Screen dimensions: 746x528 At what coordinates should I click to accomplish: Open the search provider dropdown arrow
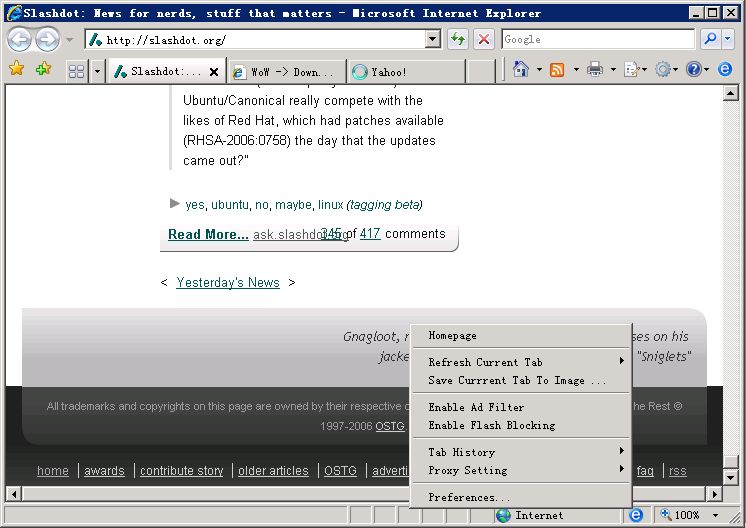[x=727, y=39]
